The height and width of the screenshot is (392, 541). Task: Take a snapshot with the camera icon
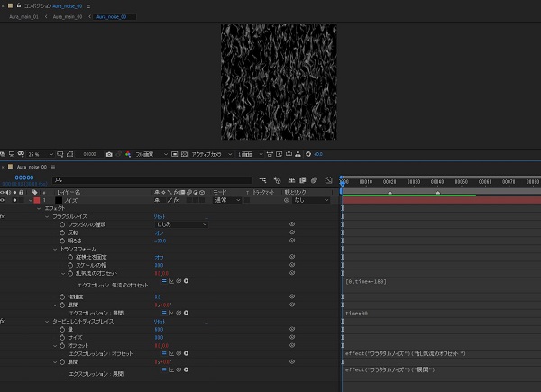click(109, 154)
